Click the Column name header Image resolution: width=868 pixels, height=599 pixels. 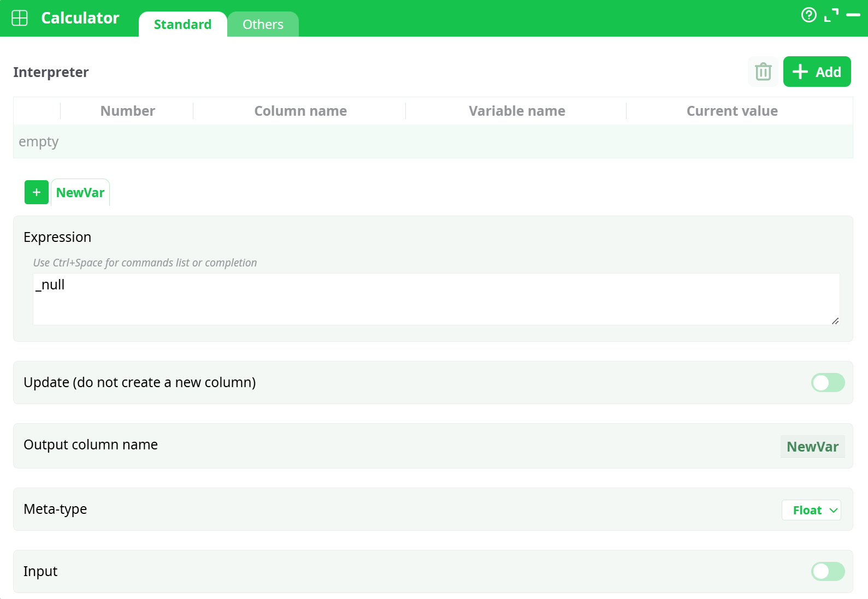coord(300,111)
